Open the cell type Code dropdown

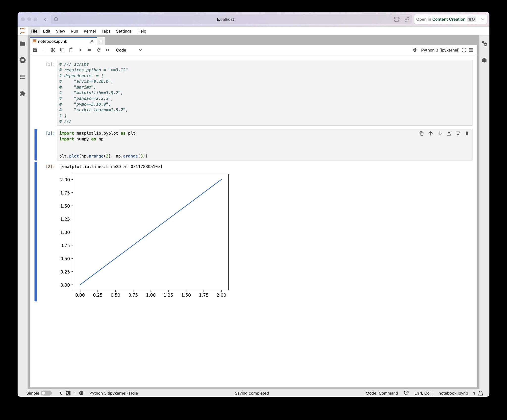[129, 50]
